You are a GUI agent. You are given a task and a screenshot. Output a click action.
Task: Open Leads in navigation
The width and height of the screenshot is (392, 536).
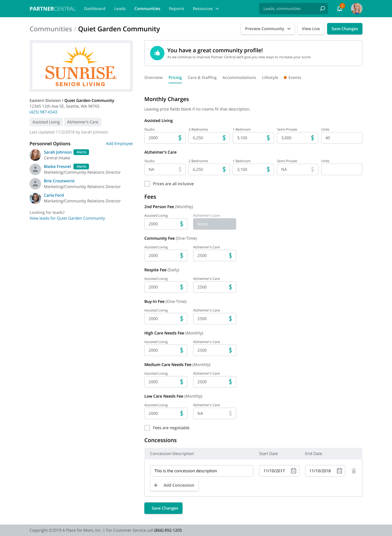click(x=120, y=9)
